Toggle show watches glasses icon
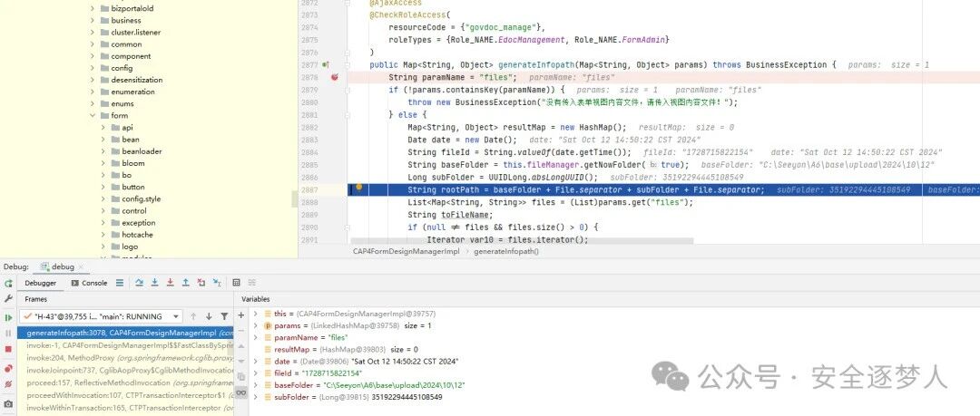The image size is (980, 416). click(x=241, y=392)
